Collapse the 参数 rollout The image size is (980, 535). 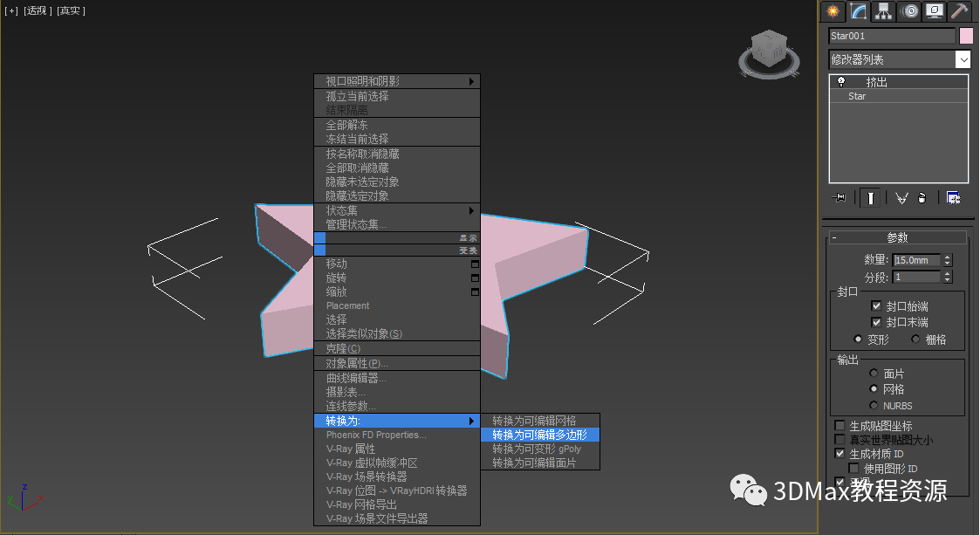coord(897,237)
